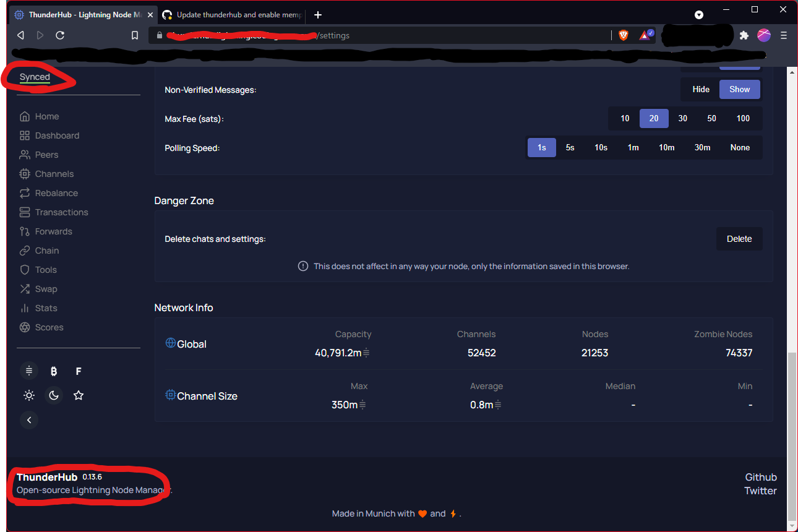
Task: Open the browser extensions puzzle icon
Action: click(x=744, y=35)
